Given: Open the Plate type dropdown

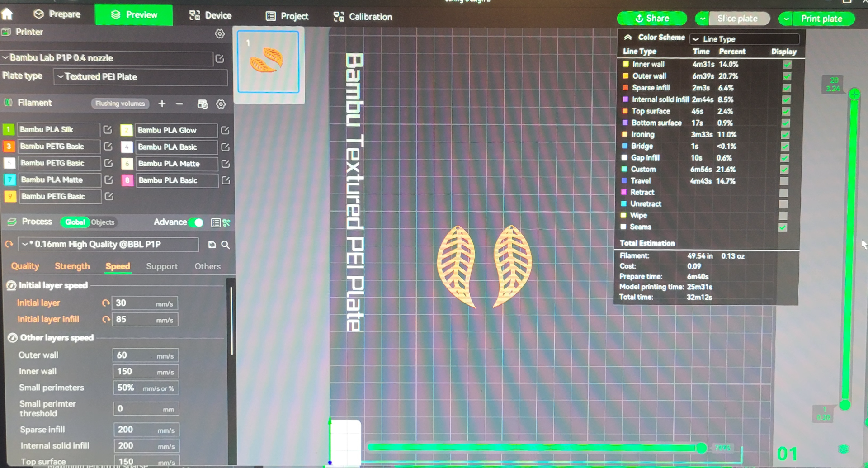Looking at the screenshot, I should (141, 77).
